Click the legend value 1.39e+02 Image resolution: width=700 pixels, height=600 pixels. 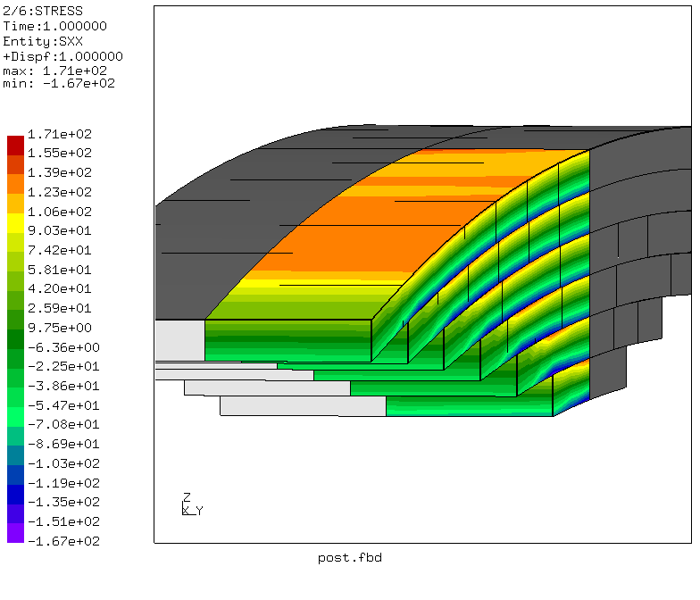coord(59,172)
